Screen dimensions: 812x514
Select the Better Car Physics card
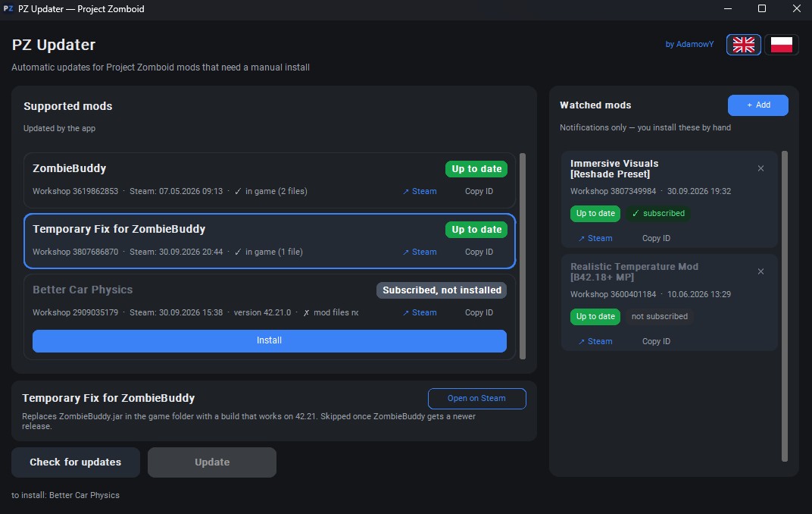click(270, 317)
